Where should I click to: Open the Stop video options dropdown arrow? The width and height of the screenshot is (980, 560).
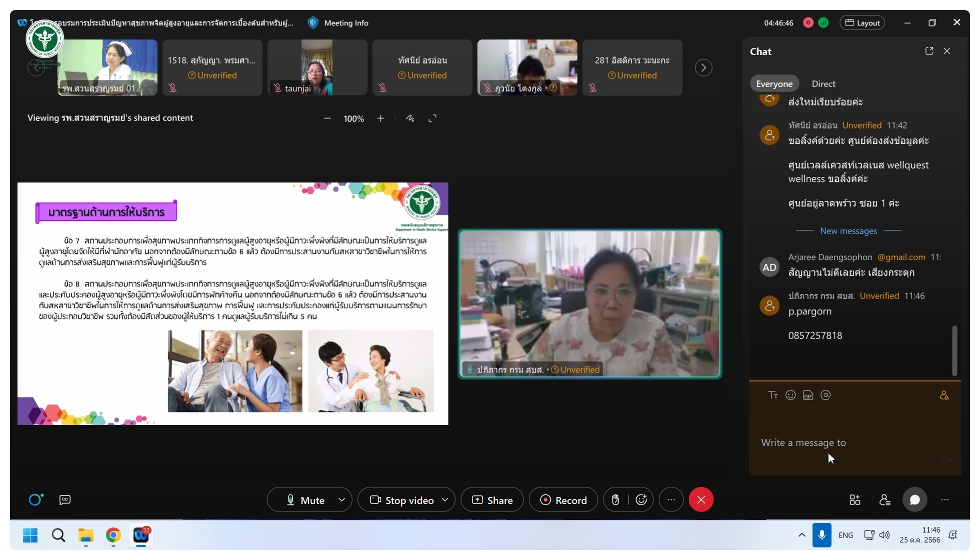point(445,500)
